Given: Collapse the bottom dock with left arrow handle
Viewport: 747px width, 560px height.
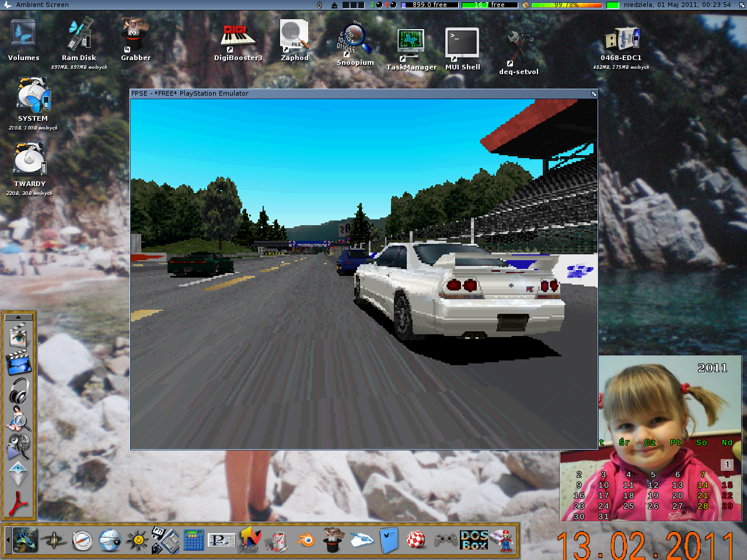Looking at the screenshot, I should point(8,540).
